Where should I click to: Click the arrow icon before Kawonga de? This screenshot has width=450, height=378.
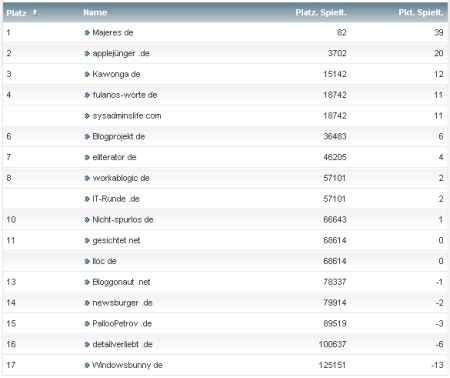[x=87, y=74]
